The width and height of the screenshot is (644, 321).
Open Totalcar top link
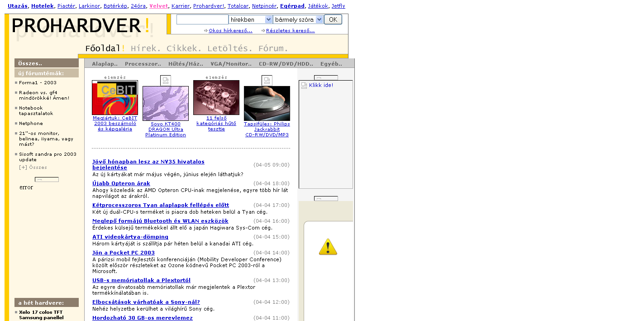point(238,6)
